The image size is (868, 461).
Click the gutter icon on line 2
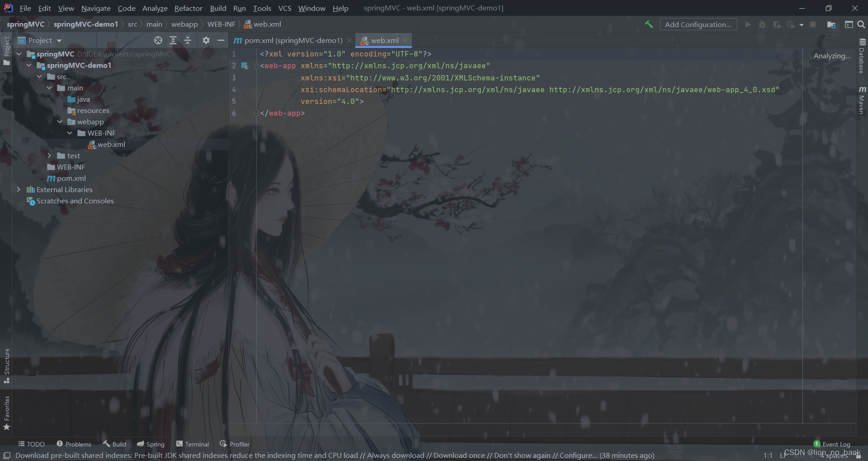click(x=245, y=66)
